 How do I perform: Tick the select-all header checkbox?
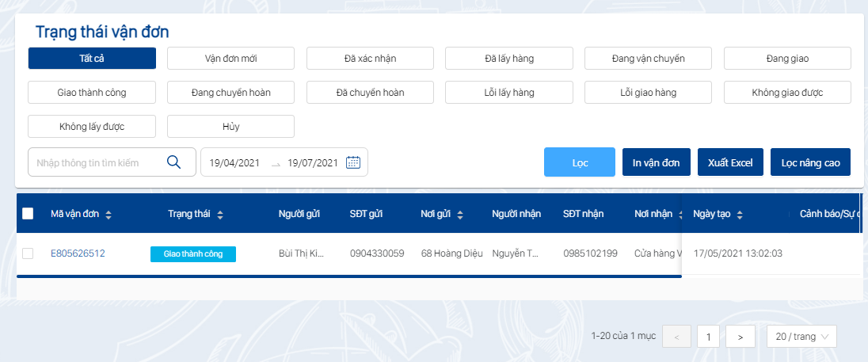(x=28, y=214)
